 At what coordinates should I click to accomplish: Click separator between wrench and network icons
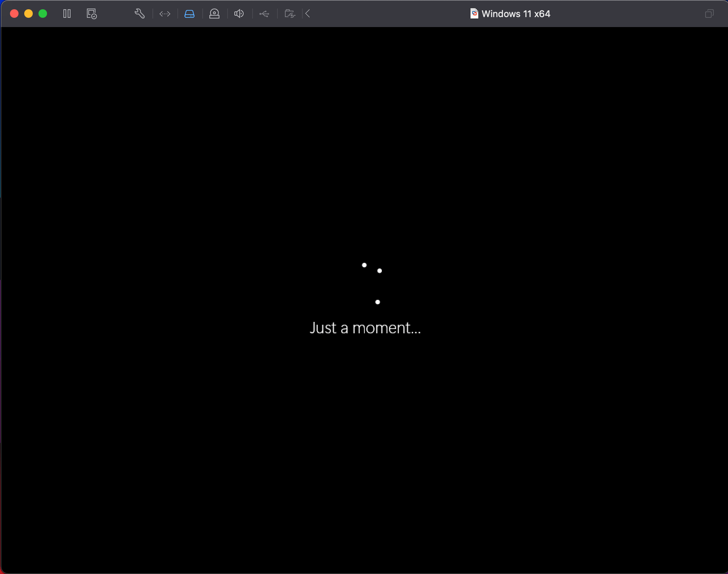tap(153, 14)
